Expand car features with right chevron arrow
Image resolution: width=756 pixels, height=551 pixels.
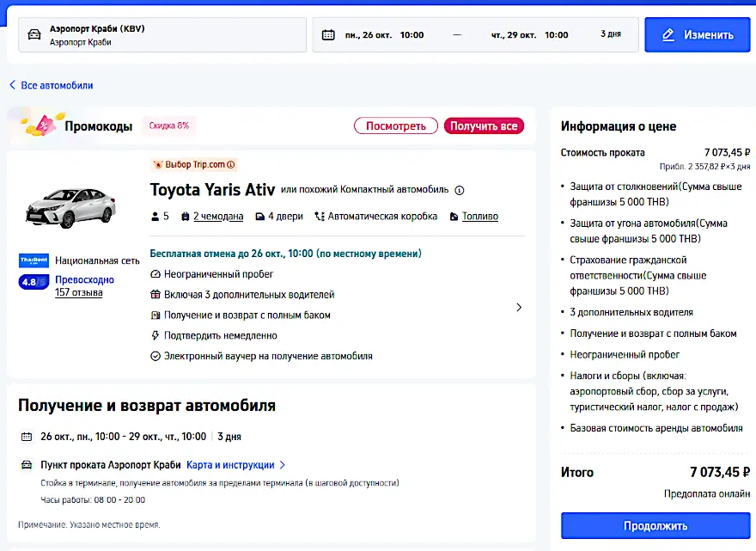click(519, 308)
